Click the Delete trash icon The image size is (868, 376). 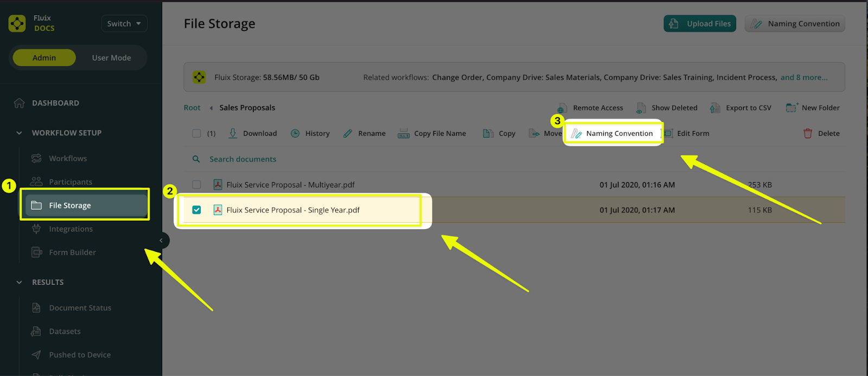(808, 133)
